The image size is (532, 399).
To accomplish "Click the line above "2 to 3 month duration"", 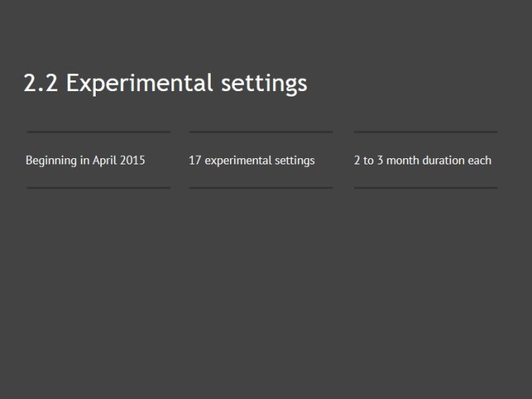I will pyautogui.click(x=426, y=132).
